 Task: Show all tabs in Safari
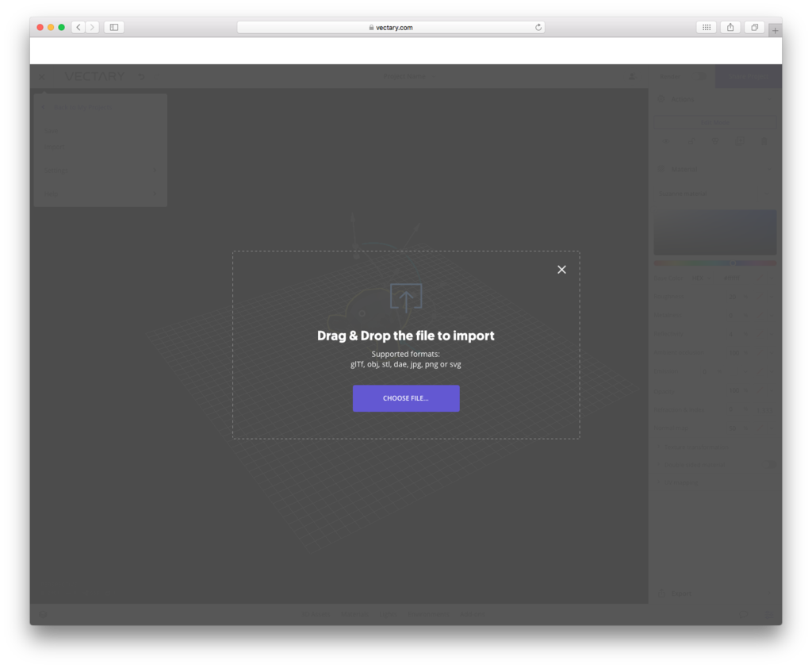tap(755, 27)
